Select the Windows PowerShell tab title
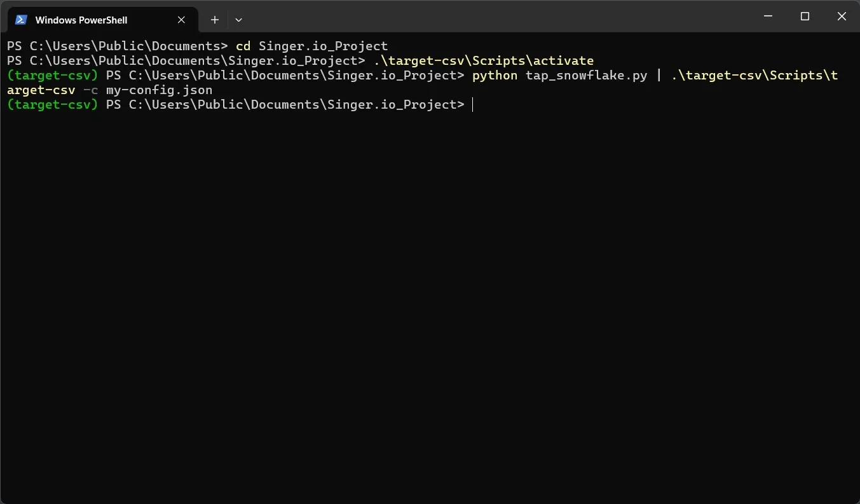860x504 pixels. [81, 20]
